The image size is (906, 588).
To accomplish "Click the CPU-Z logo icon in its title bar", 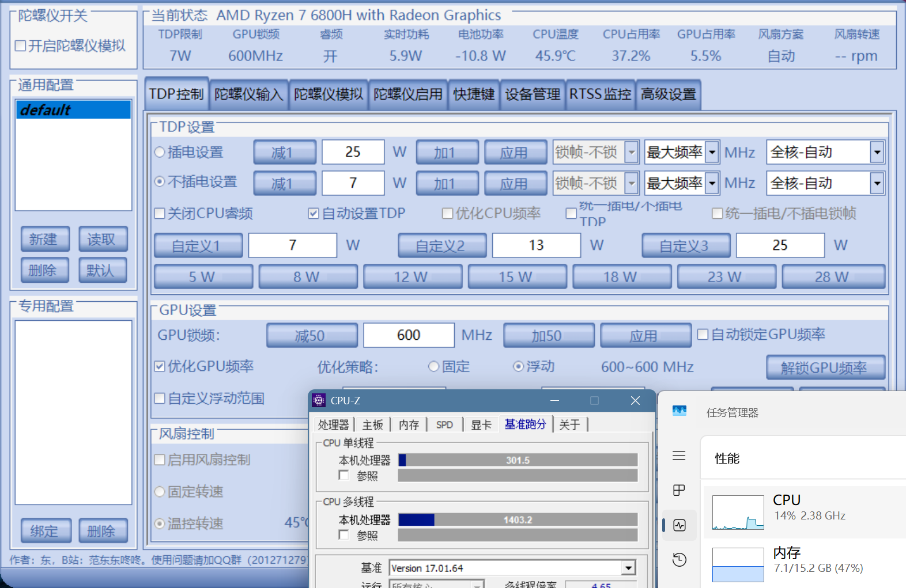I will coord(319,400).
